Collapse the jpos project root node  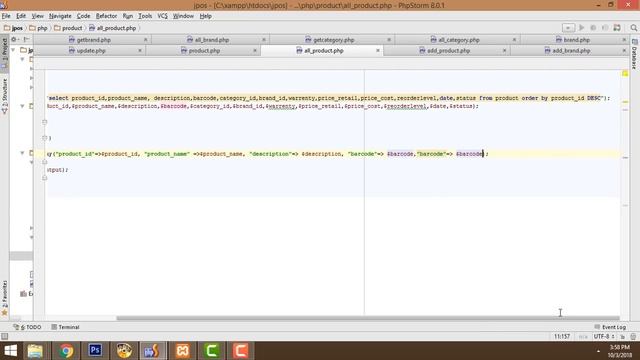click(13, 50)
